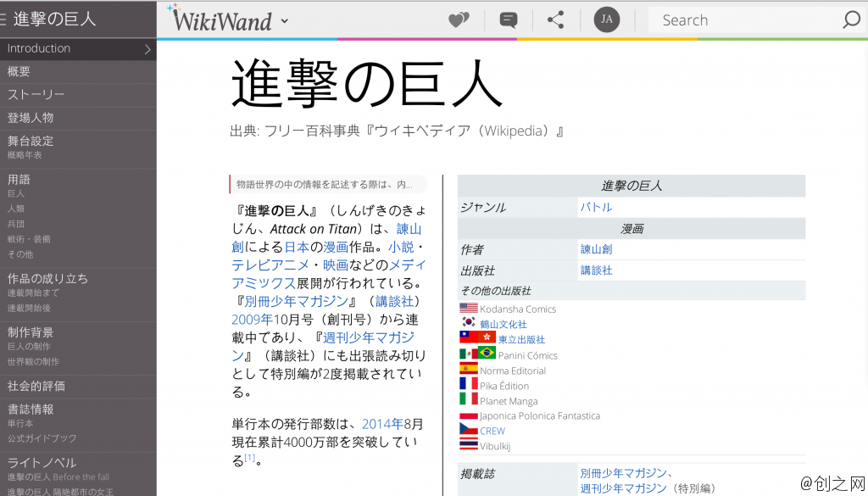Screen dimensions: 868x496
Task: Click the Brazil flag beside Panini Cómics
Action: 487,353
